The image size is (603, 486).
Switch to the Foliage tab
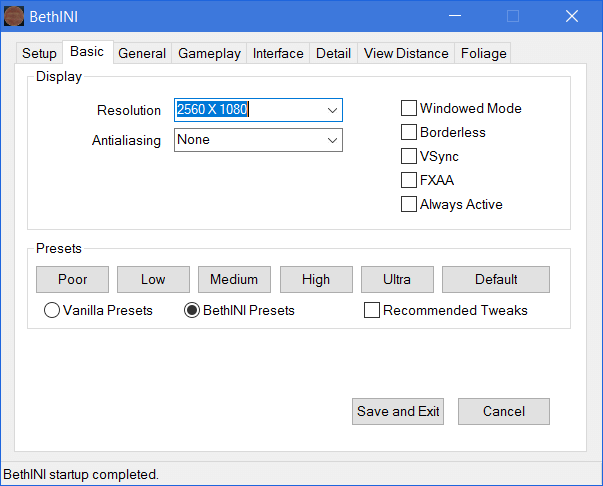click(484, 54)
